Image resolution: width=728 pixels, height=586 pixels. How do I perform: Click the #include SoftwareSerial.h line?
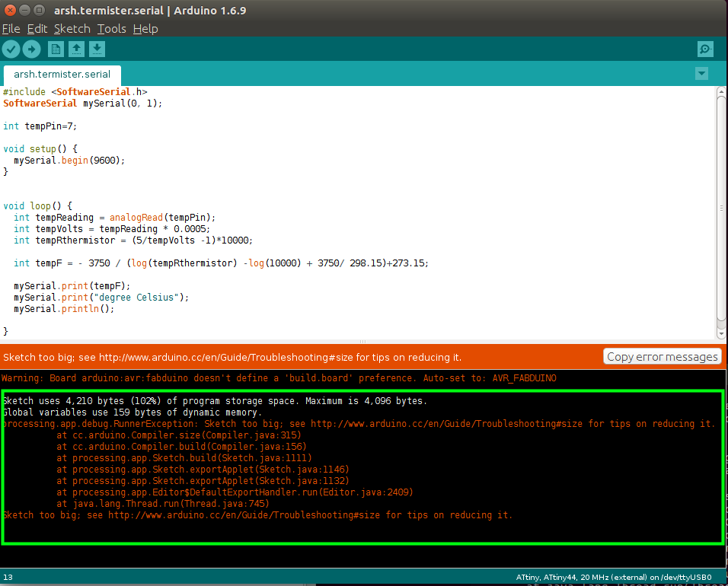point(75,92)
